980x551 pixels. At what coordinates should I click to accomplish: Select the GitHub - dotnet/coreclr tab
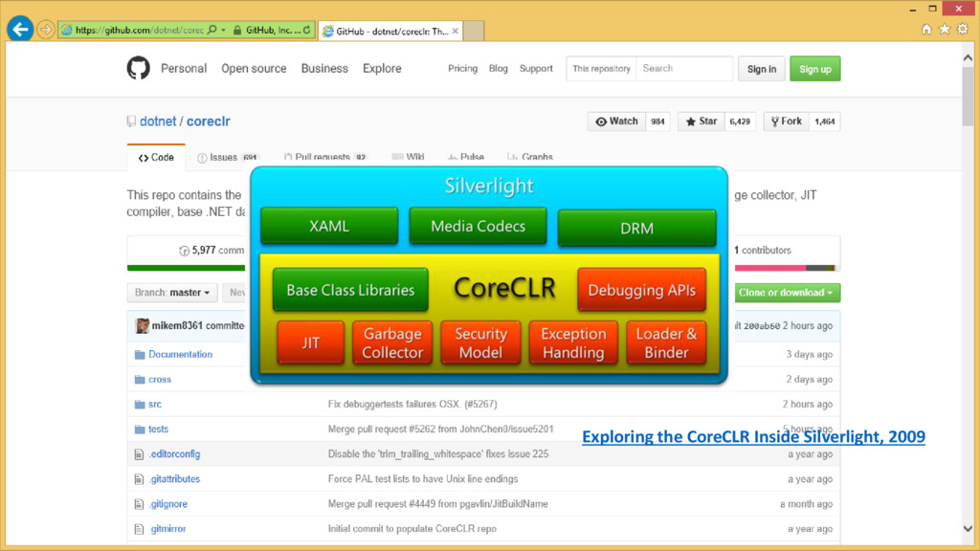[x=390, y=31]
